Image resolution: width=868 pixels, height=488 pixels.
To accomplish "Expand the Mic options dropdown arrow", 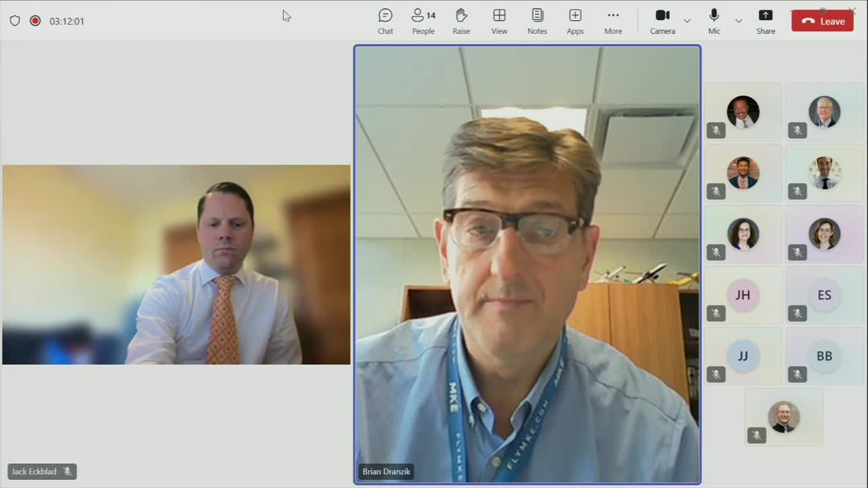I will coord(738,21).
